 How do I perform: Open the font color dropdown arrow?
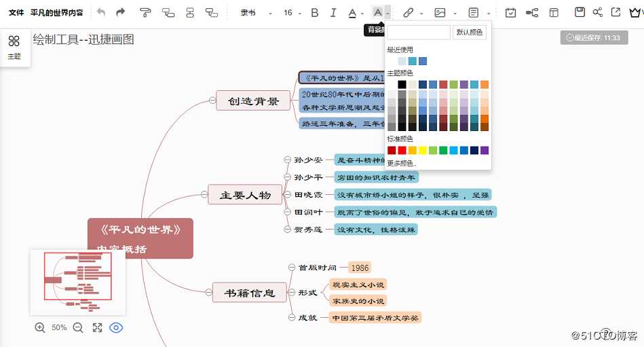click(x=362, y=14)
